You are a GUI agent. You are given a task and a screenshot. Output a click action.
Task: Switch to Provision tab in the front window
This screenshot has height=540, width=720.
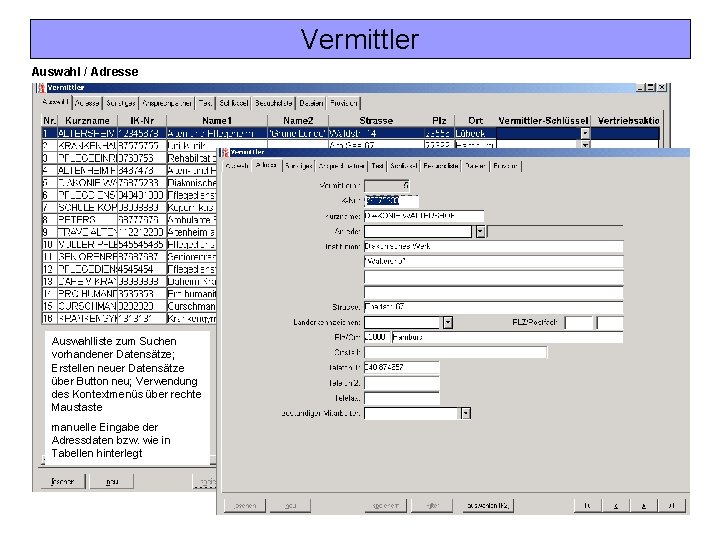(505, 166)
